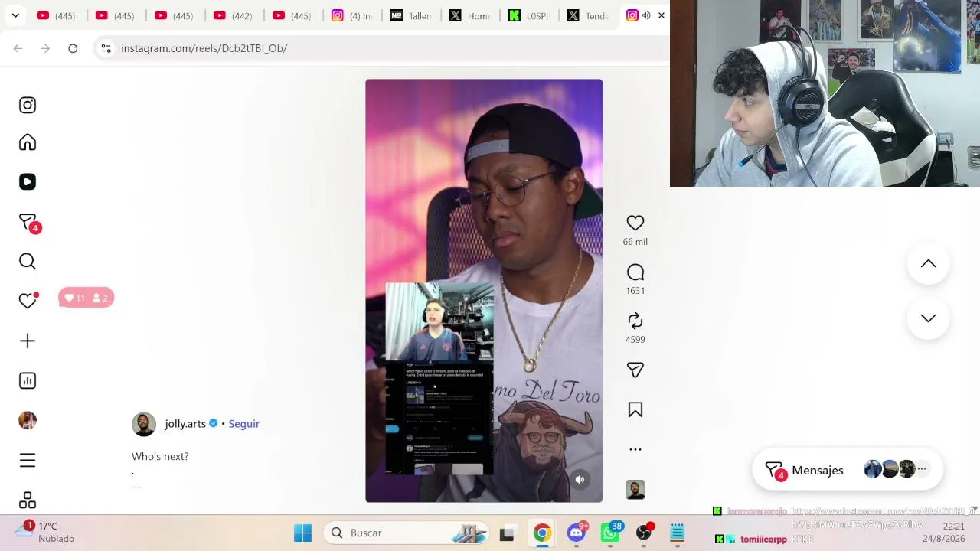Expand the Chrome tab search dropdown
The height and width of the screenshot is (551, 980).
click(15, 15)
